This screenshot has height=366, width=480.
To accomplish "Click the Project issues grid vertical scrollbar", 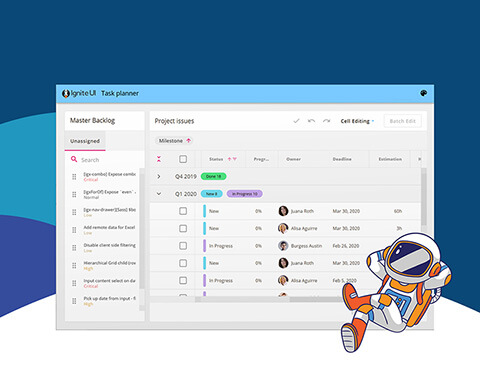I will 424,197.
